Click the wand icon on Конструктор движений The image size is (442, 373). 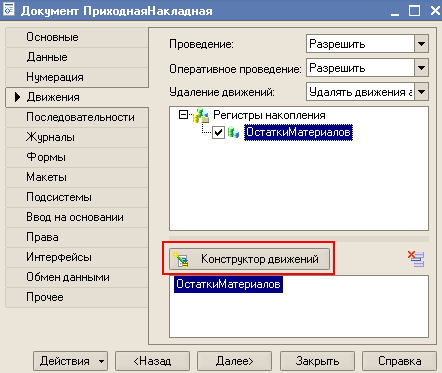point(180,259)
